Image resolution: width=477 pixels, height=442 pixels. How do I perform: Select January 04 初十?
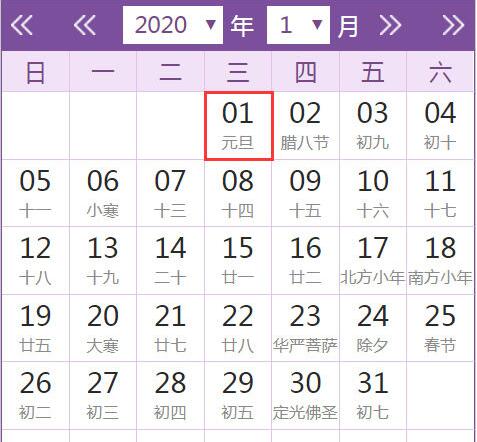[440, 126]
